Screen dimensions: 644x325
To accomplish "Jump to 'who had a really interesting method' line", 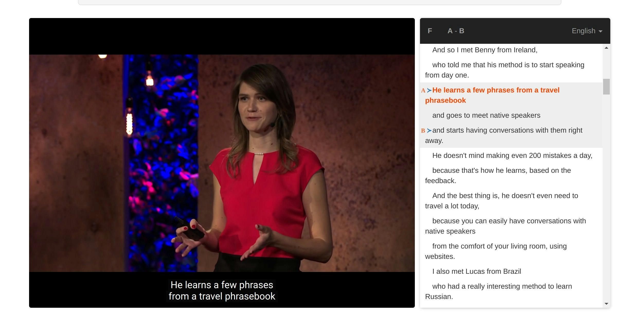I will pyautogui.click(x=502, y=286).
